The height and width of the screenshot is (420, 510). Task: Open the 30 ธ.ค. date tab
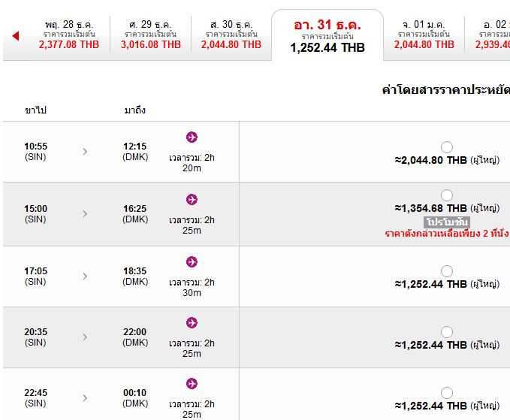coord(231,35)
